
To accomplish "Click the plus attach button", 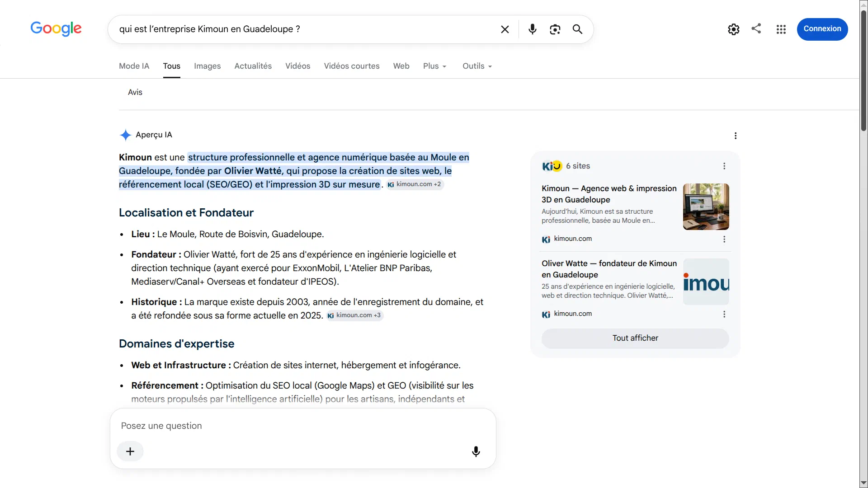I will (130, 451).
